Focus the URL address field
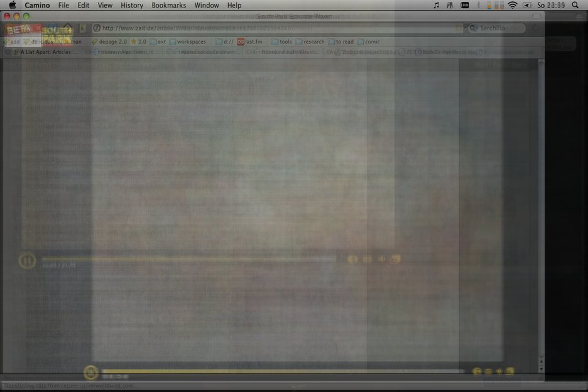 point(278,28)
